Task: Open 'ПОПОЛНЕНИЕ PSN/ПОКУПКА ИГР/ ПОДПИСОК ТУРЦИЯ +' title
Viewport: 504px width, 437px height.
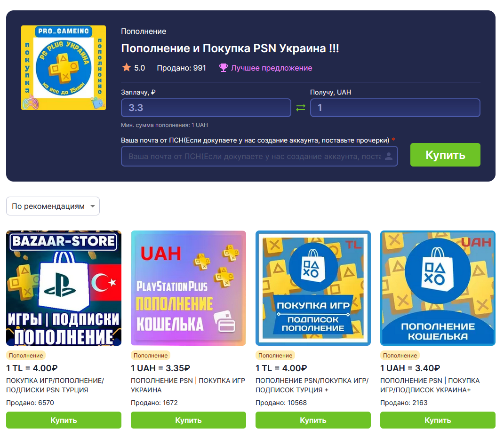Action: (312, 385)
